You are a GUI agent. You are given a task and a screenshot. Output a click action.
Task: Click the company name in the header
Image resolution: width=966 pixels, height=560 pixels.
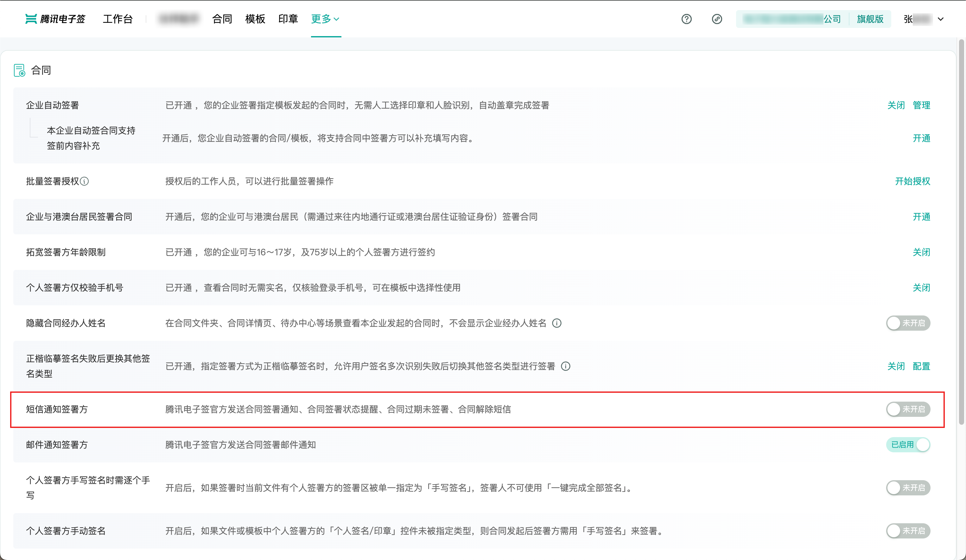[792, 19]
